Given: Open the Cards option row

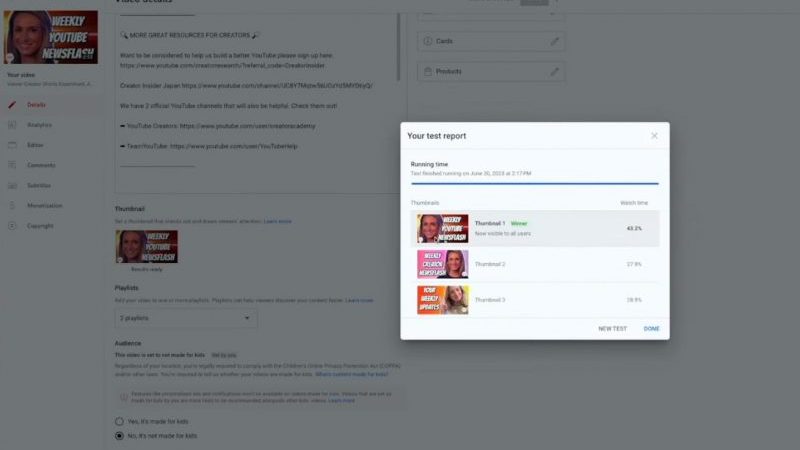Looking at the screenshot, I should [x=491, y=41].
